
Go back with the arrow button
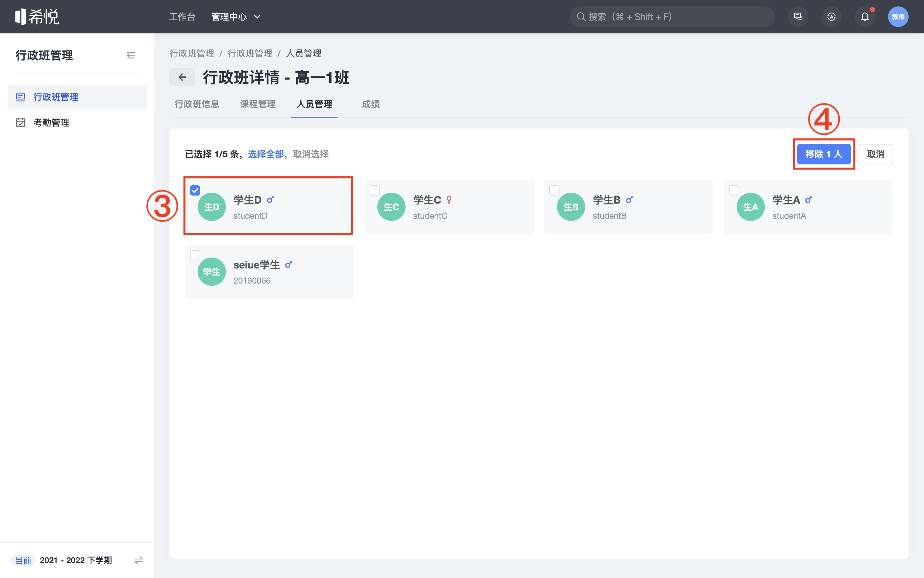pyautogui.click(x=182, y=77)
